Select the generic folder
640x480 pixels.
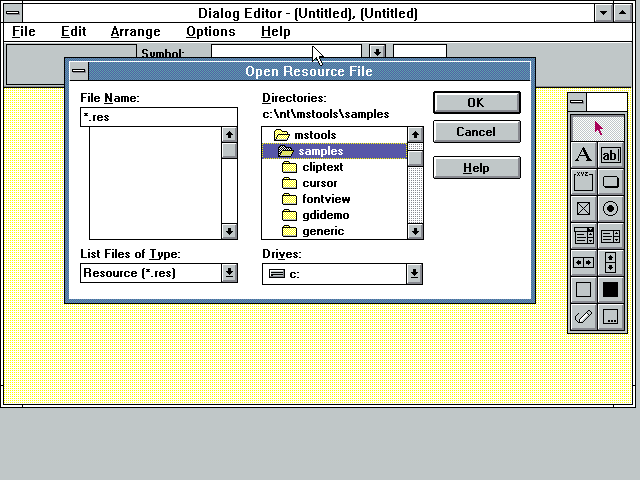[x=335, y=231]
